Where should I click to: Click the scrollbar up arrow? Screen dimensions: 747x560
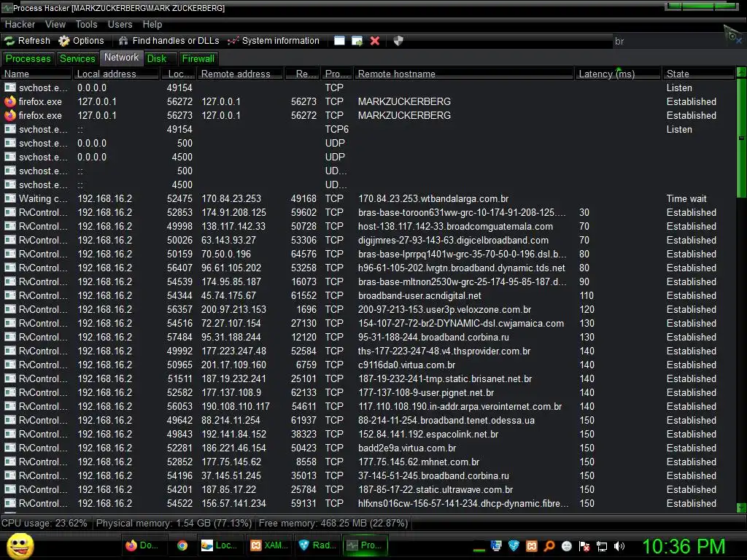741,72
